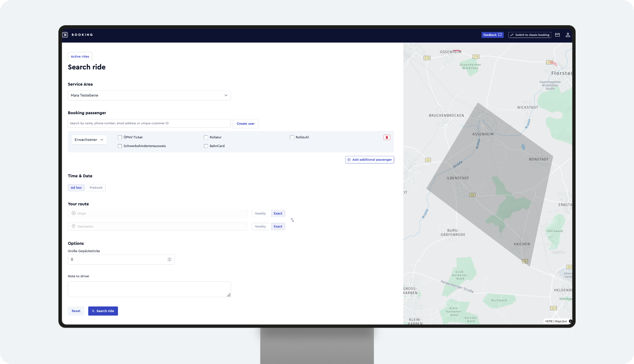Click the Reset button

(76, 311)
